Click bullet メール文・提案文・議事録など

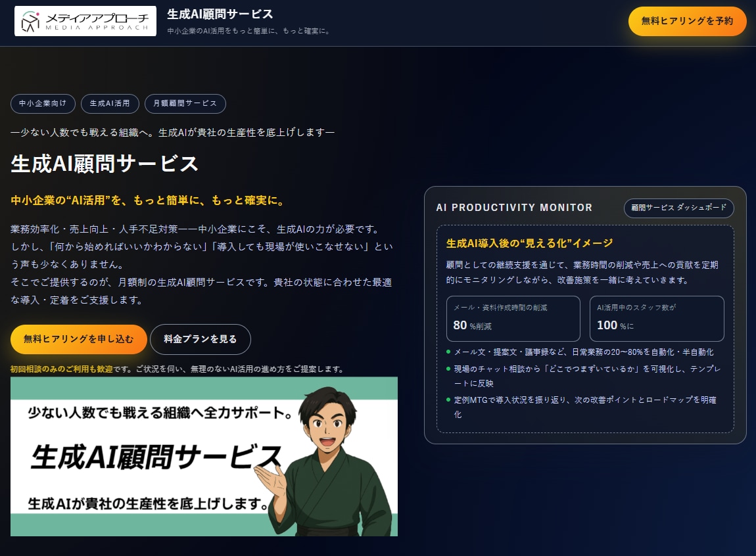click(x=583, y=352)
